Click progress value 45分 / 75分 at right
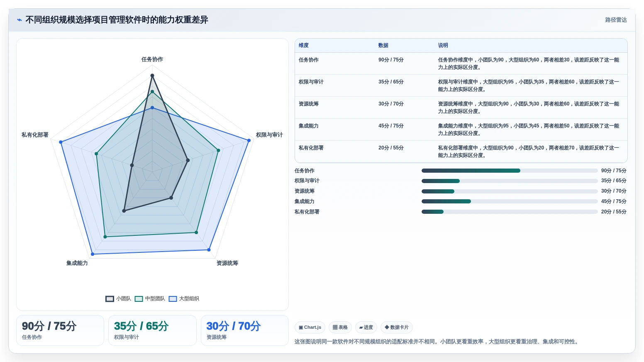 [x=614, y=201]
